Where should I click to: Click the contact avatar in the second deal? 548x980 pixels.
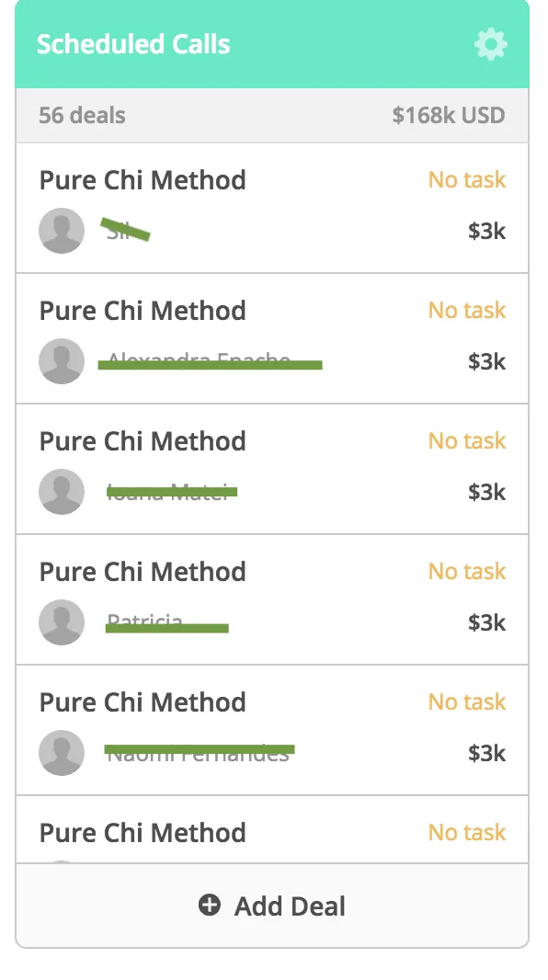pyautogui.click(x=62, y=361)
